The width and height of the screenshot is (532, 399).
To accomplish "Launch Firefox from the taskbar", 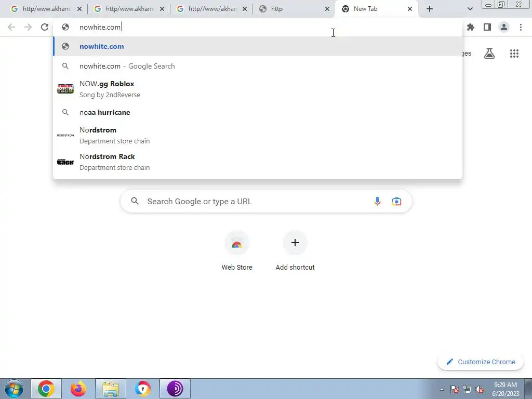I will (78, 389).
